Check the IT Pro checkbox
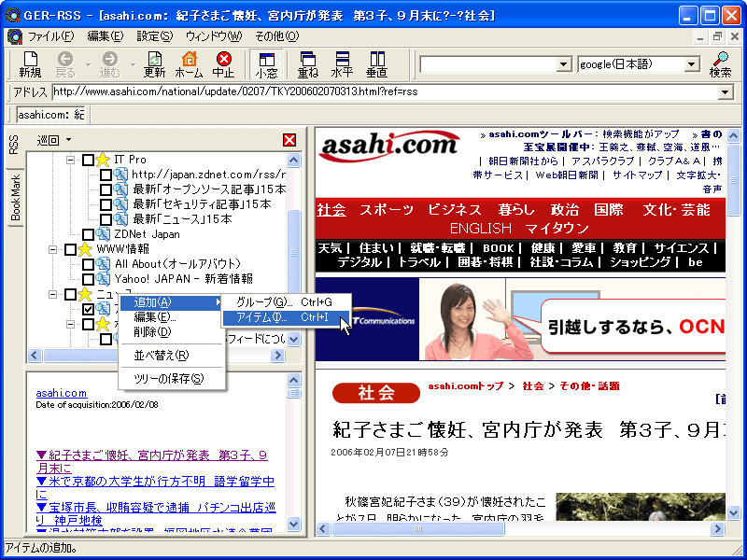 click(88, 160)
